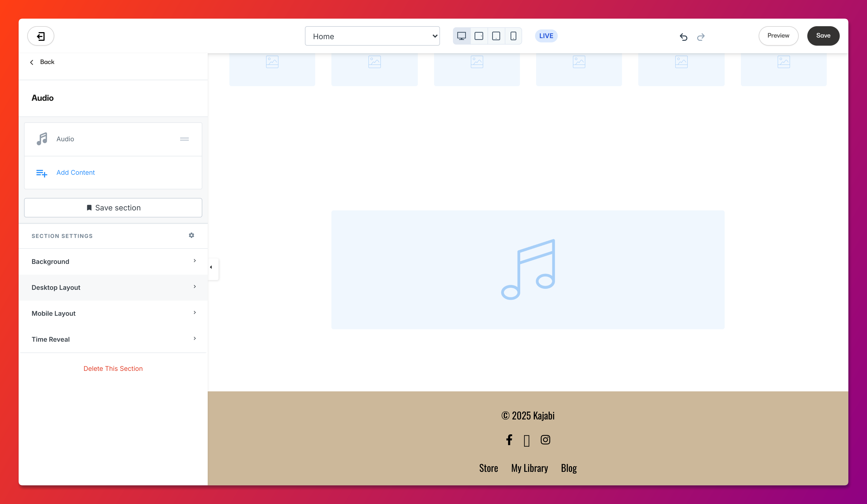Click the LIVE status badge
Viewport: 867px width, 504px height.
point(546,36)
